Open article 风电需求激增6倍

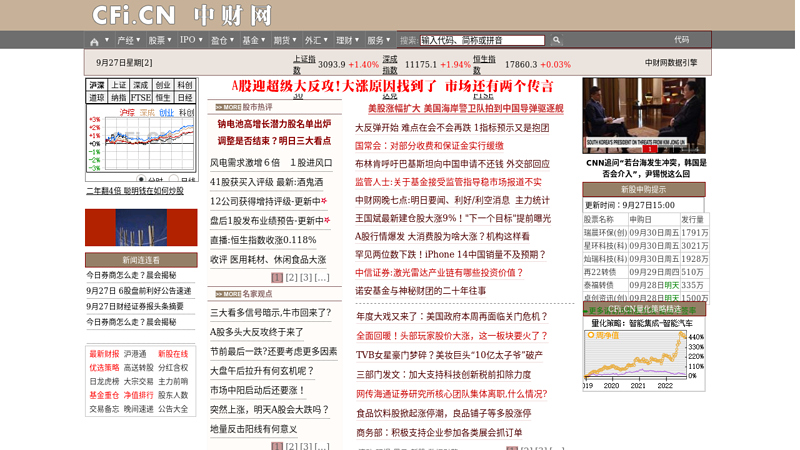(271, 163)
